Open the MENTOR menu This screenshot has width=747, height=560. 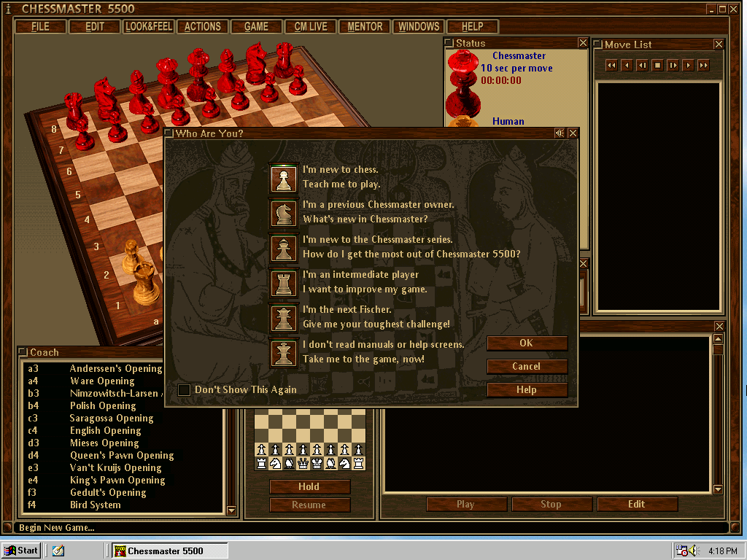[x=365, y=27]
